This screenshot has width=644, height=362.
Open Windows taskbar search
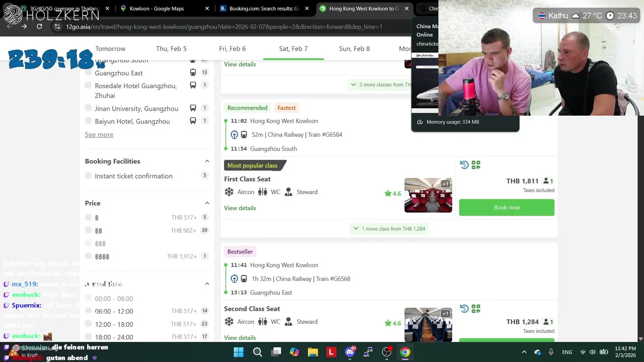(x=257, y=352)
